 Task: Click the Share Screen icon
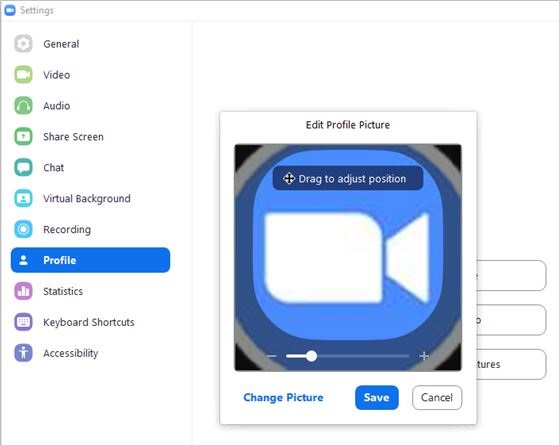(23, 137)
